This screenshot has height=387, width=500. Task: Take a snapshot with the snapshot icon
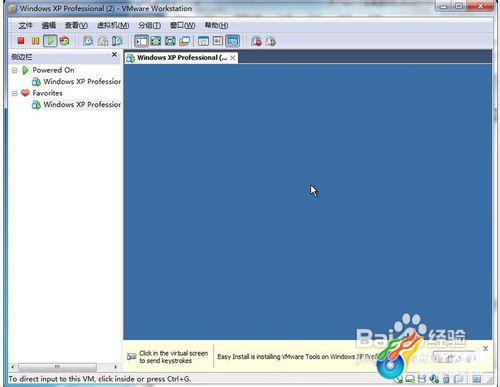(x=88, y=41)
